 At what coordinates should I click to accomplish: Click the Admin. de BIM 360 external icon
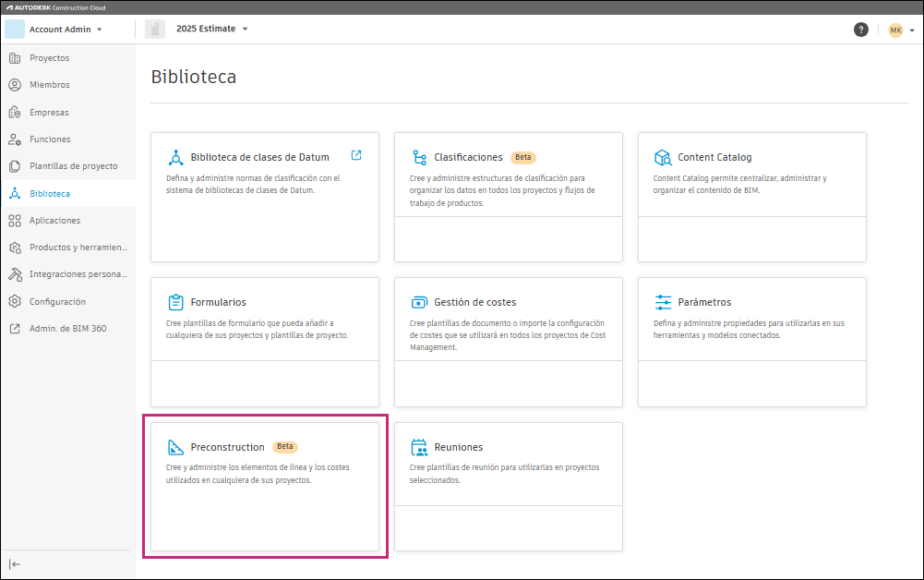pos(15,328)
